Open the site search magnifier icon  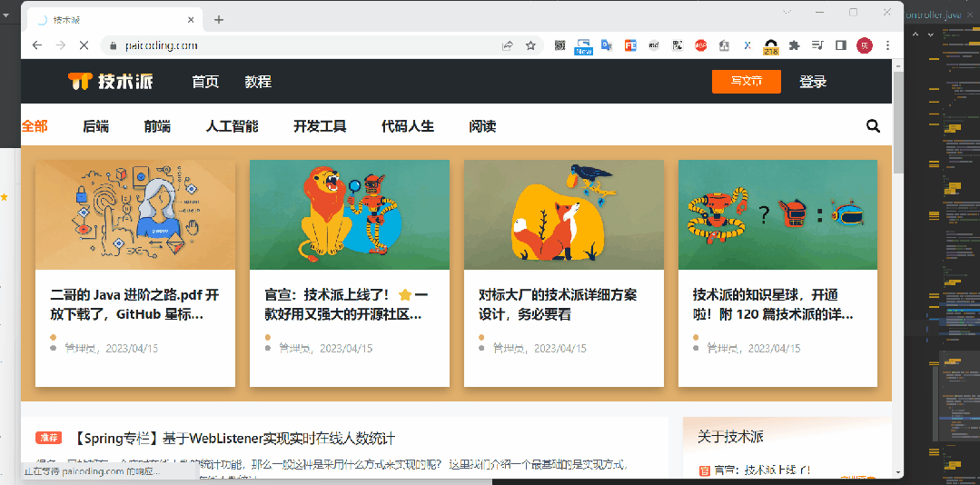873,126
